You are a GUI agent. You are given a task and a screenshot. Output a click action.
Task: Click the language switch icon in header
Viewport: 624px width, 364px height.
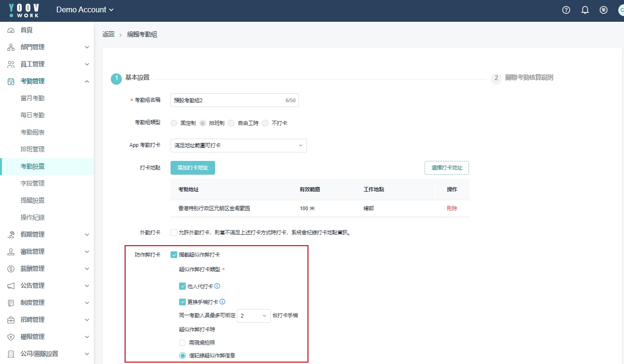pos(604,10)
